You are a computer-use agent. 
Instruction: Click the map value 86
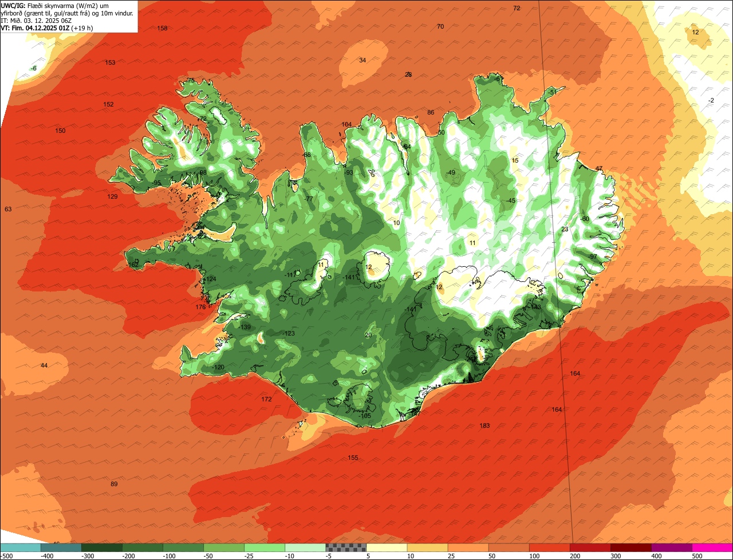tap(431, 112)
